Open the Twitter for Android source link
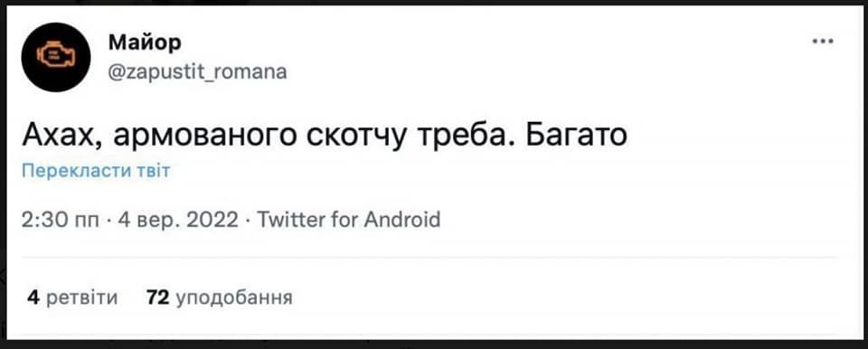 click(x=348, y=220)
